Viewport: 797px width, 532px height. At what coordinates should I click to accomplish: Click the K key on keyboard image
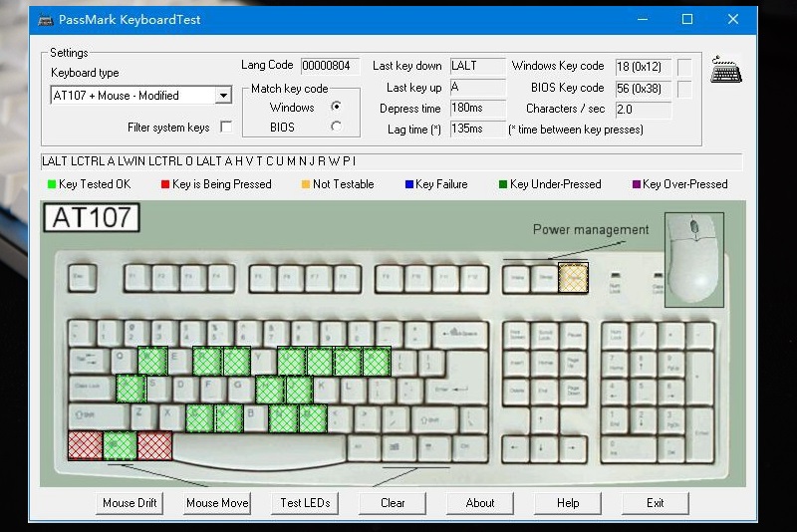pos(327,389)
